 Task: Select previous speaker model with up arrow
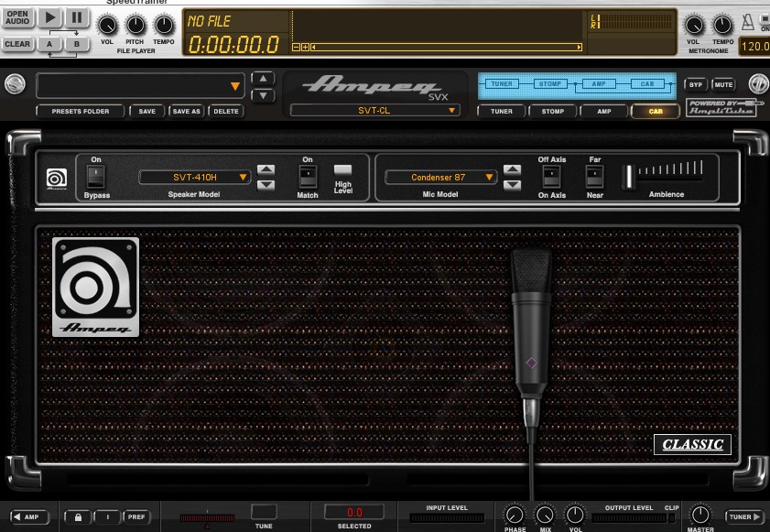coord(266,170)
